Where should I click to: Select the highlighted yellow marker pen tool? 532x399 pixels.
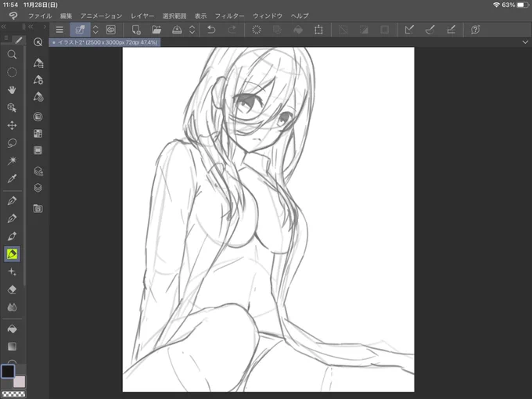coord(12,253)
